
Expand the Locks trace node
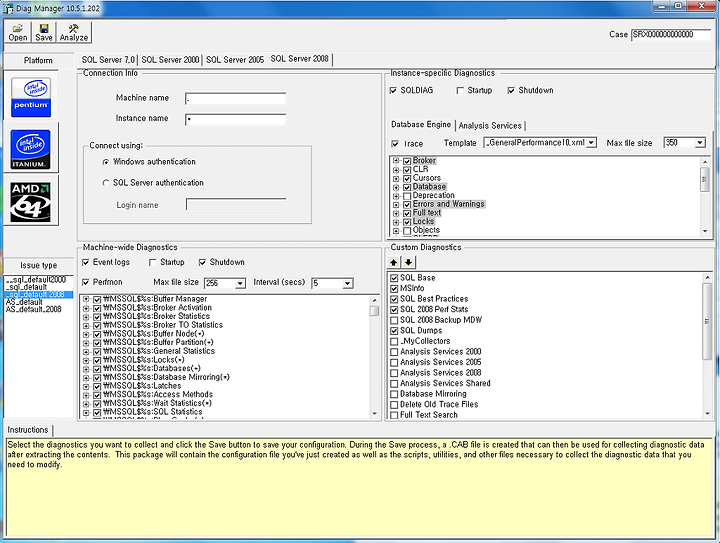point(396,222)
